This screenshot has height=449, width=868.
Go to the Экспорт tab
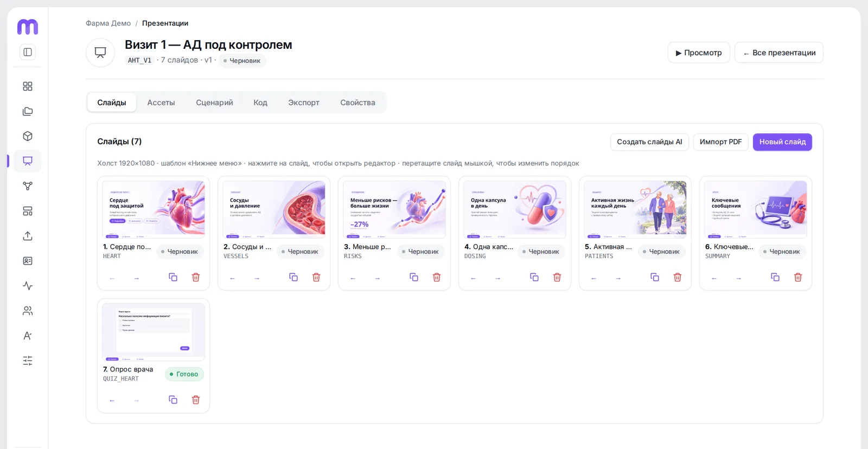point(304,102)
